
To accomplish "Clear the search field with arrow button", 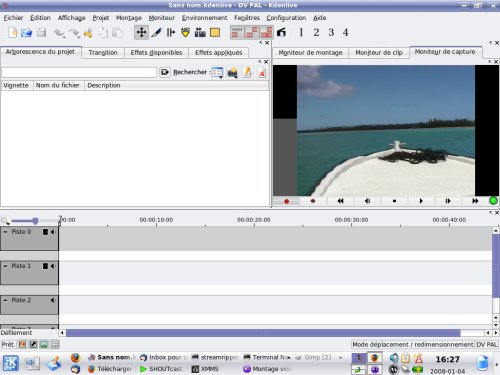I will 165,72.
